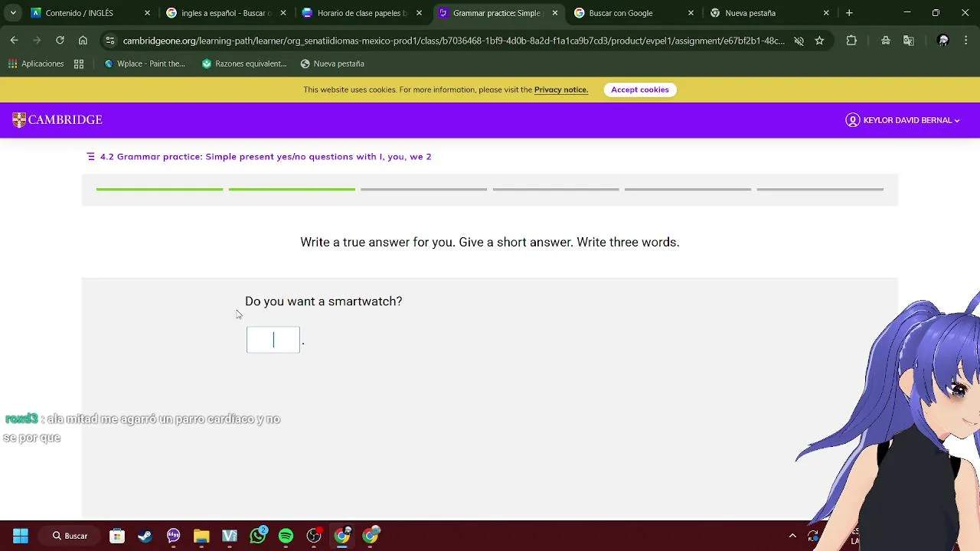Viewport: 980px width, 551px height.
Task: Click the Windows Update tray icon
Action: pyautogui.click(x=812, y=536)
